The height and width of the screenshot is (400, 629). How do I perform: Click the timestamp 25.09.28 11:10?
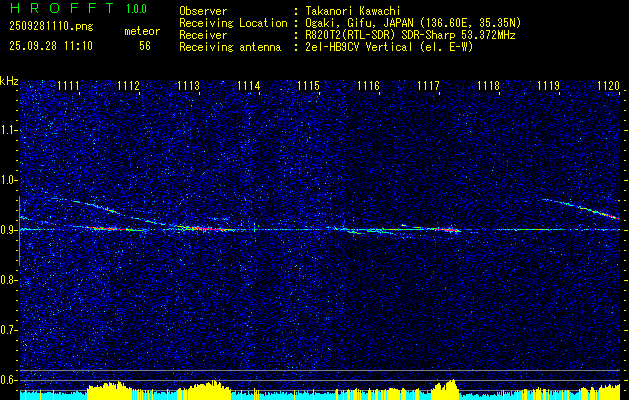51,46
